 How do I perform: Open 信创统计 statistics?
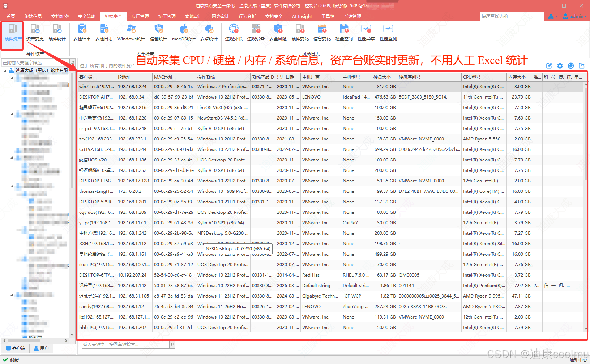pos(159,33)
